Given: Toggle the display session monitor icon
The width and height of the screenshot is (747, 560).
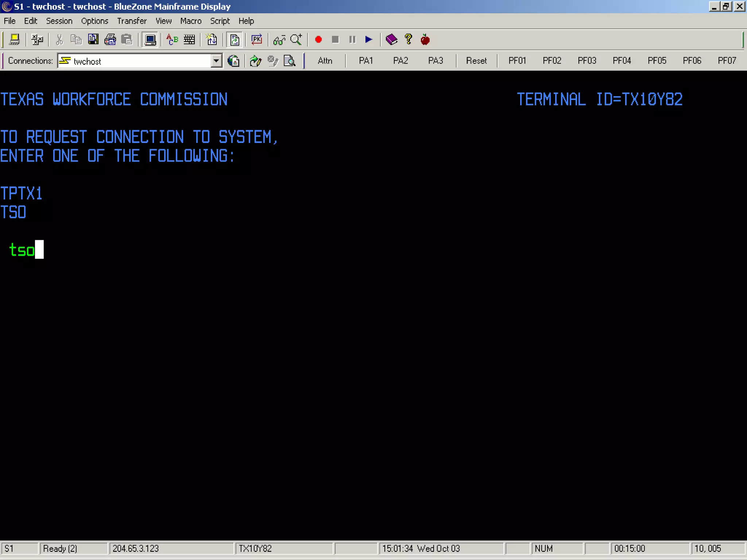Looking at the screenshot, I should coord(150,39).
